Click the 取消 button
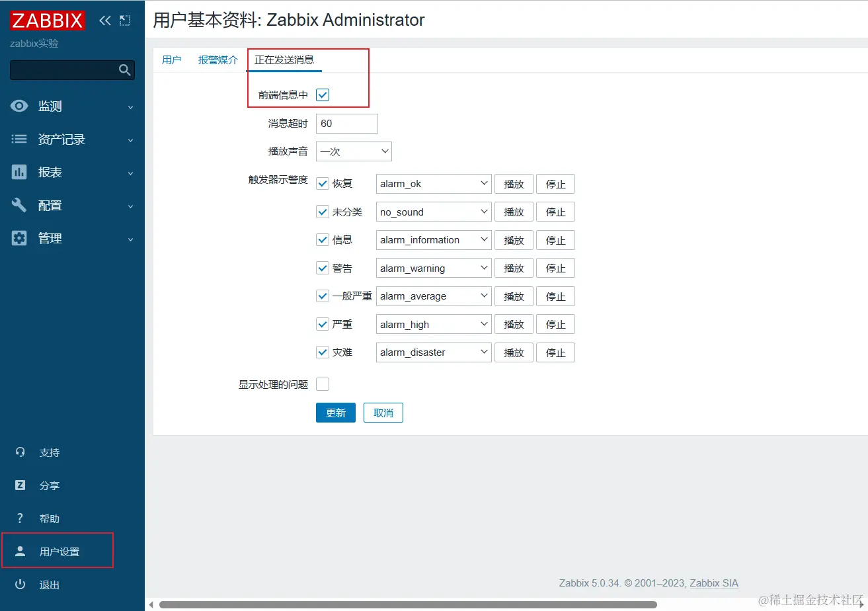 click(383, 413)
